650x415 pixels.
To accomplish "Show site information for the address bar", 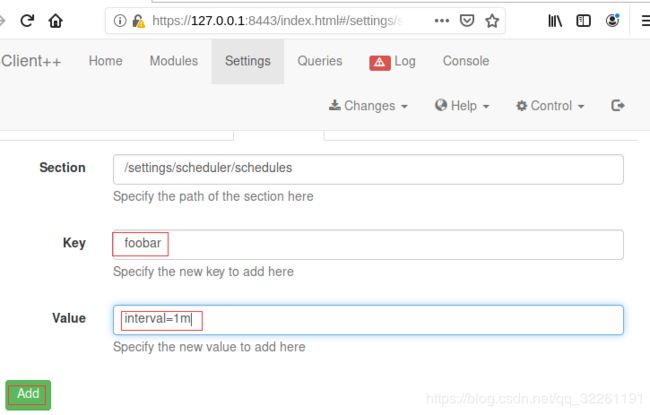I will (x=120, y=20).
